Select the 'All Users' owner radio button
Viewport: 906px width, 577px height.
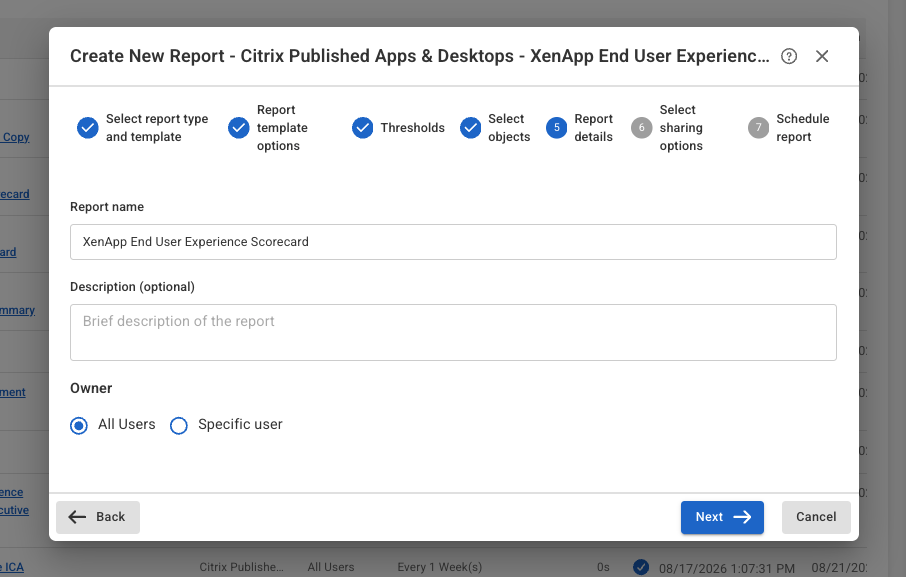coord(79,426)
